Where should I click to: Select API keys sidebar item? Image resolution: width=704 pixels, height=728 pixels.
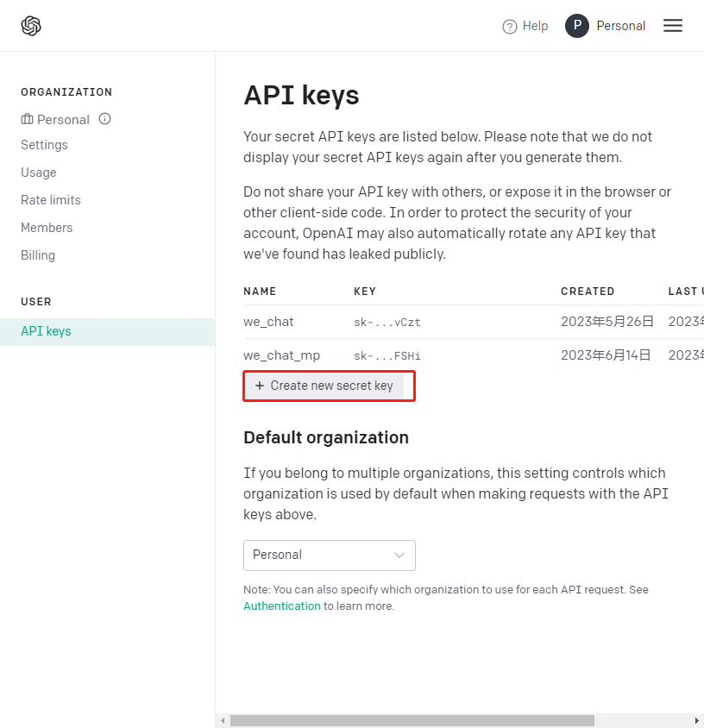pyautogui.click(x=46, y=331)
